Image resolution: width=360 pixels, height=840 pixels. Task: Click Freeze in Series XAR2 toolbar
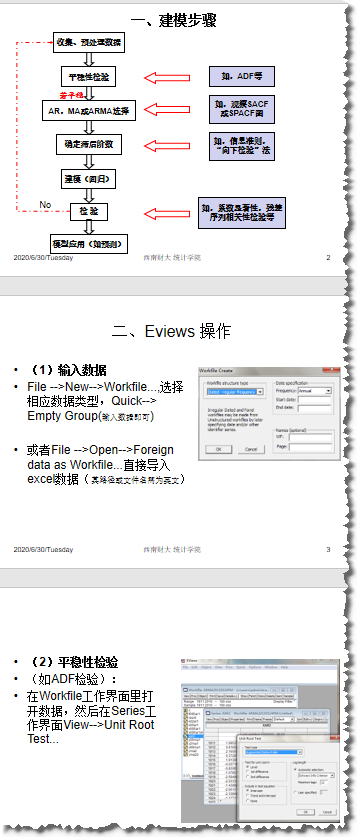[x=267, y=719]
